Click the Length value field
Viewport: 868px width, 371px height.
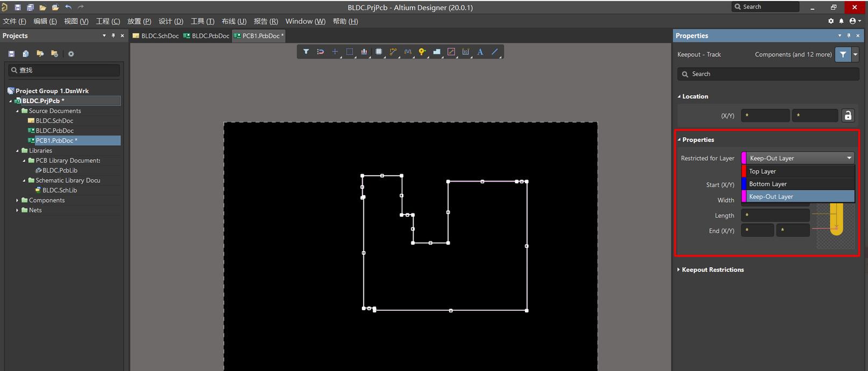[775, 216]
